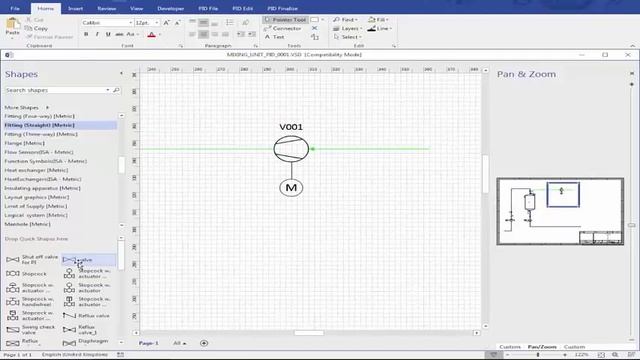Screen dimensions: 640x360
Task: Select the Limit of Supply [Metric] stencil
Action: (36, 206)
